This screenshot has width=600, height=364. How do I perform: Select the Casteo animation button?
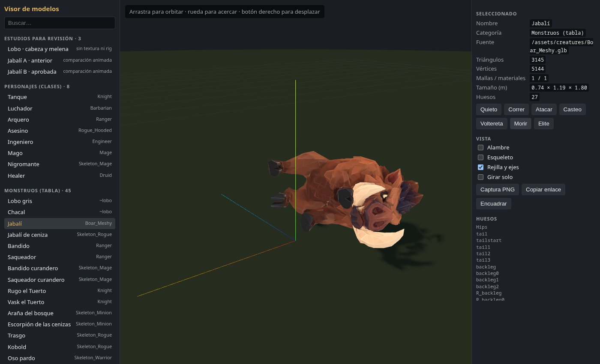tap(572, 110)
